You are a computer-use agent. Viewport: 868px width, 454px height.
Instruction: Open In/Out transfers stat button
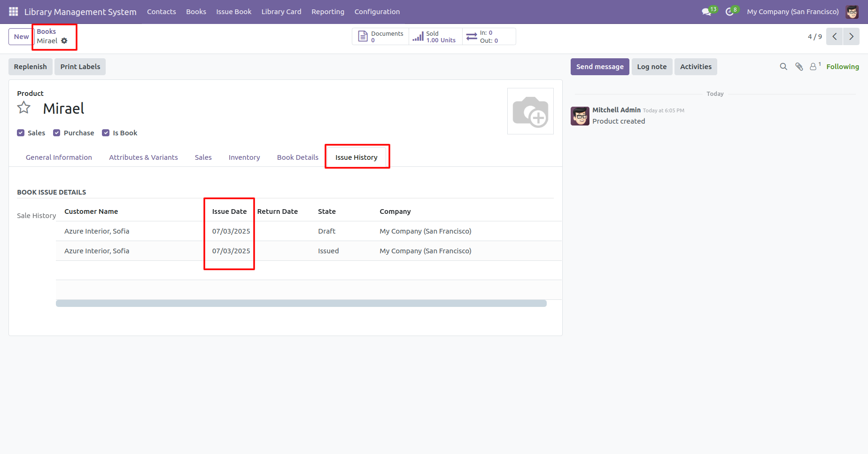tap(489, 37)
